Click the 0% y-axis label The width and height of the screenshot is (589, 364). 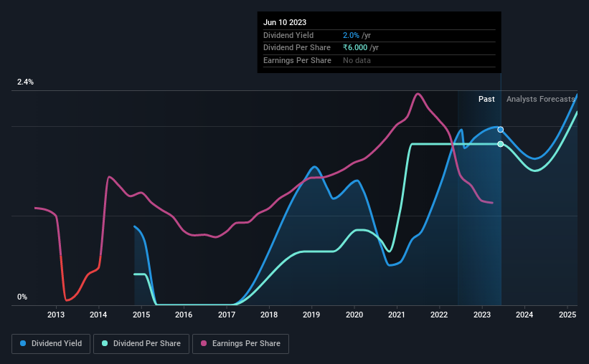(x=22, y=297)
